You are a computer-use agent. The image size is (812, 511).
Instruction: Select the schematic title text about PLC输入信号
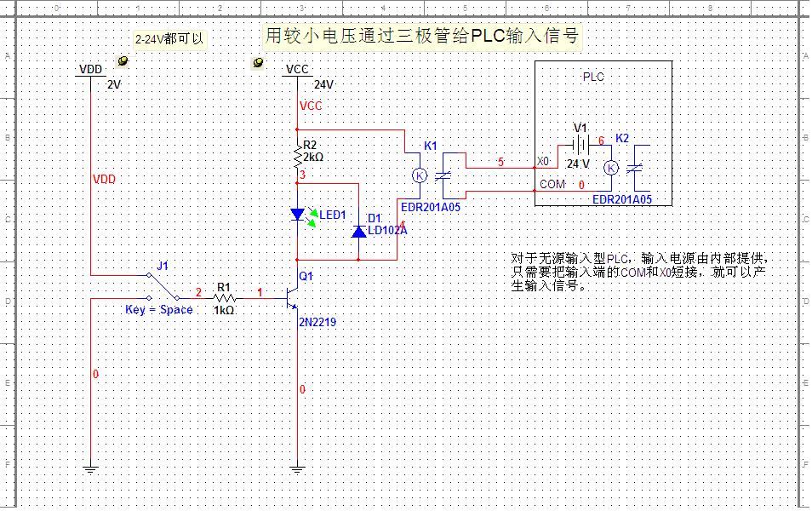pos(421,37)
